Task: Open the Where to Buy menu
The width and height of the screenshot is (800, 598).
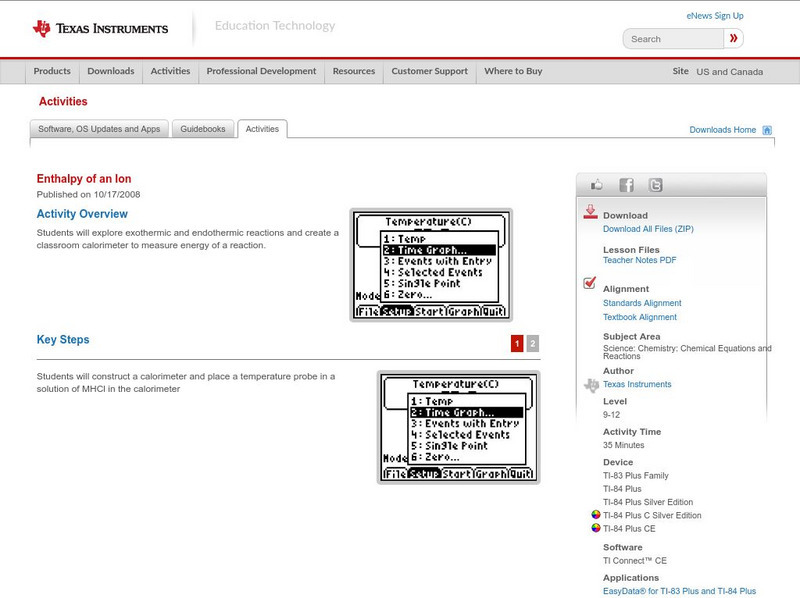Action: [513, 71]
